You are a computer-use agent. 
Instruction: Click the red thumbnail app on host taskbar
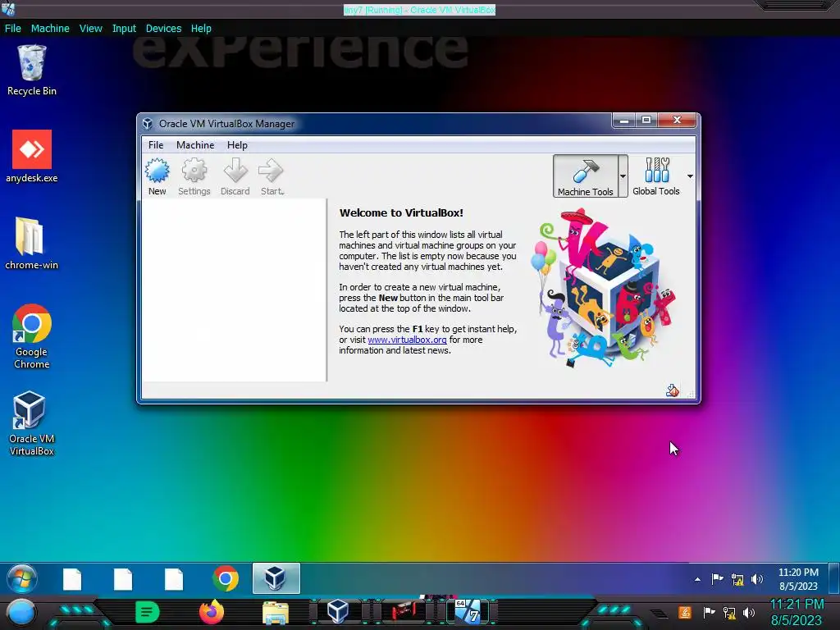(x=404, y=612)
